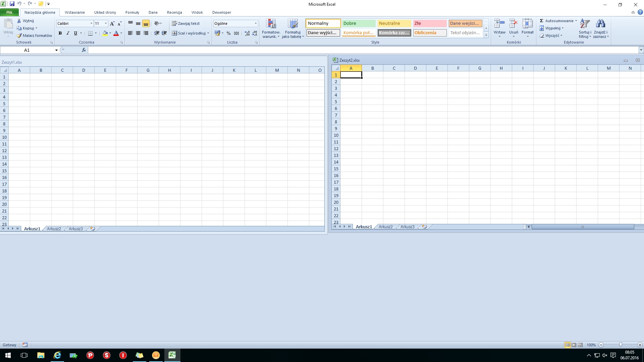Increase font size with the large A icon
The height and width of the screenshot is (362, 644).
click(x=112, y=23)
